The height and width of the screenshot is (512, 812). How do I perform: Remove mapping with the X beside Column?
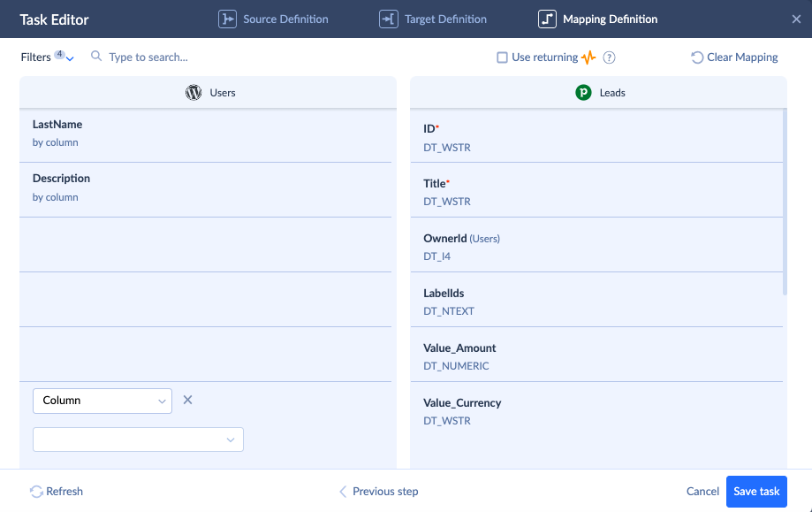click(187, 400)
